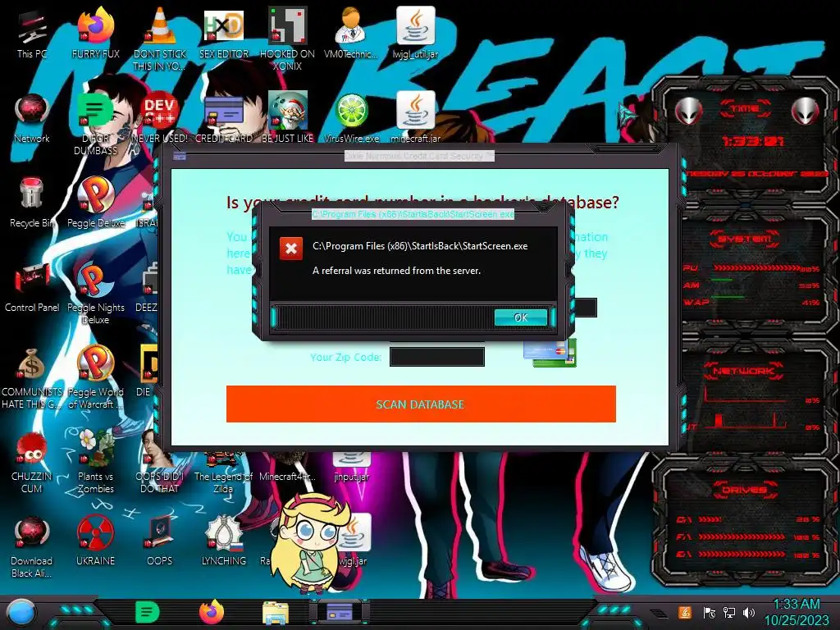This screenshot has height=630, width=840.
Task: Select the CREDIT CARD desktop icon
Action: tap(223, 119)
